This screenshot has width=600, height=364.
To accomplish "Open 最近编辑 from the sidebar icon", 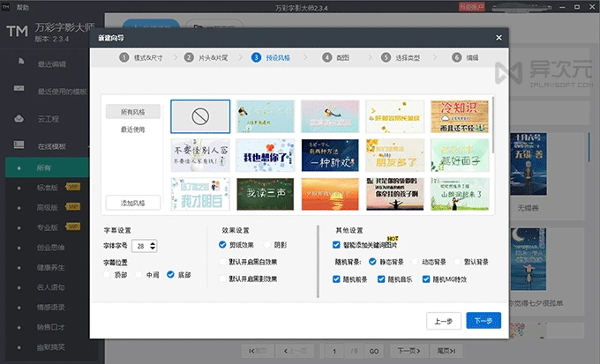I will (x=21, y=61).
